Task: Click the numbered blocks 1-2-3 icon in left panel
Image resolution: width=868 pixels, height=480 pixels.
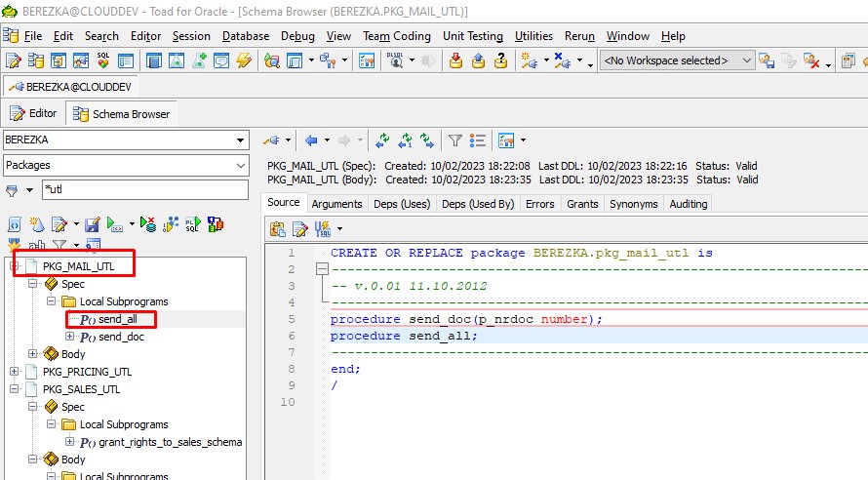Action: coord(215,224)
